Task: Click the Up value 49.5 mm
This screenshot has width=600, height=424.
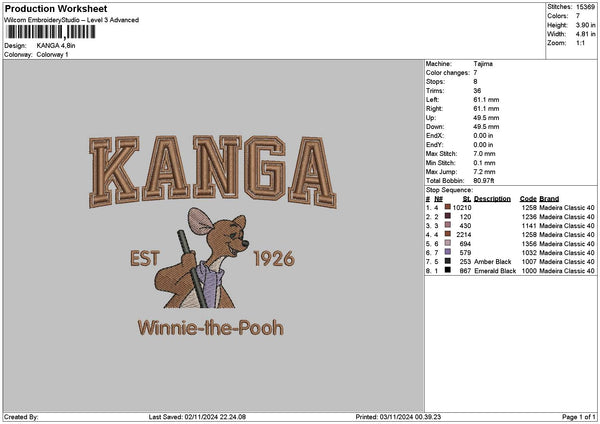Action: [486, 118]
